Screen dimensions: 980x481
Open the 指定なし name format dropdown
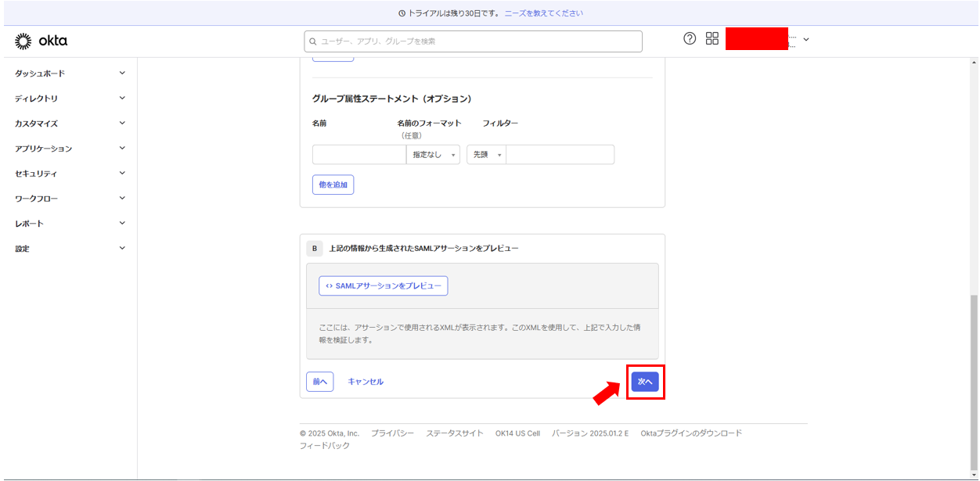coord(433,155)
